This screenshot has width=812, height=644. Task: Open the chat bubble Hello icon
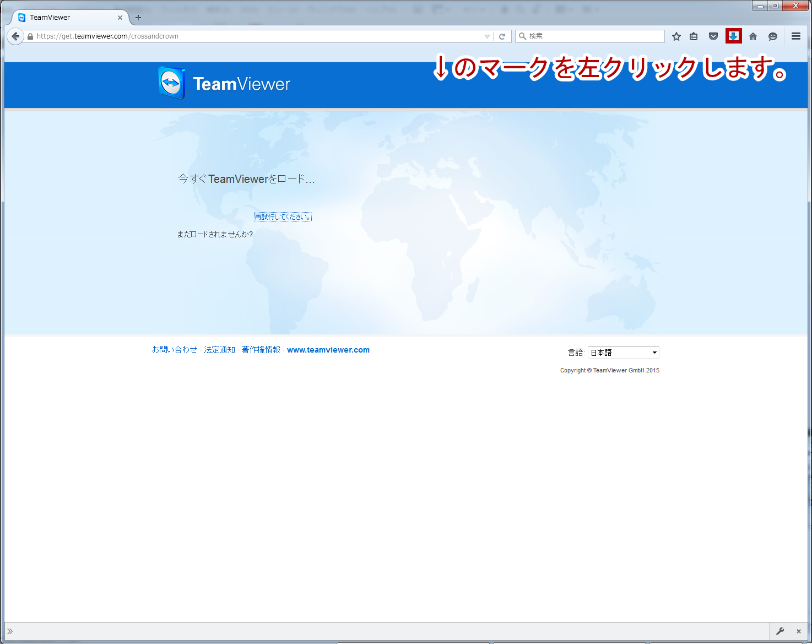[773, 36]
